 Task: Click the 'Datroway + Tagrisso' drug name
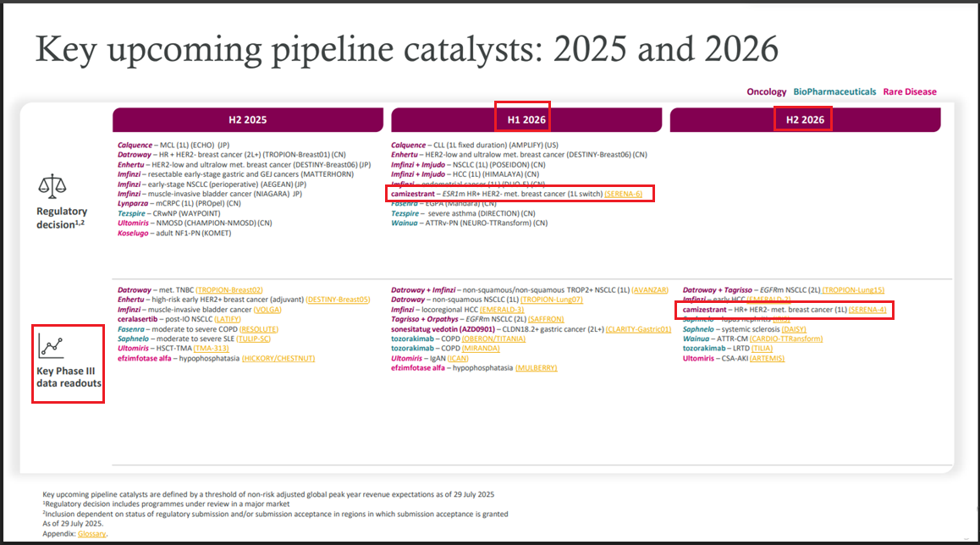point(718,290)
